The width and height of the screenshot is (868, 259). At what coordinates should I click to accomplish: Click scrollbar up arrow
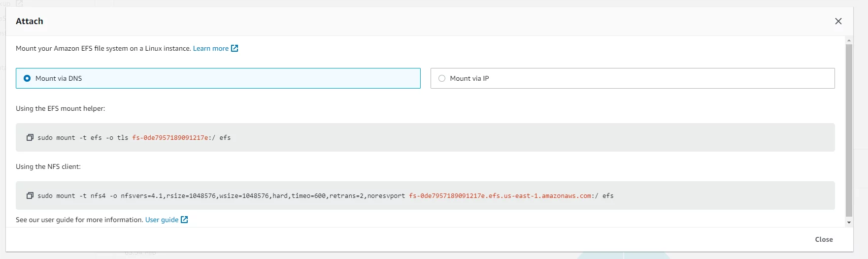click(849, 39)
